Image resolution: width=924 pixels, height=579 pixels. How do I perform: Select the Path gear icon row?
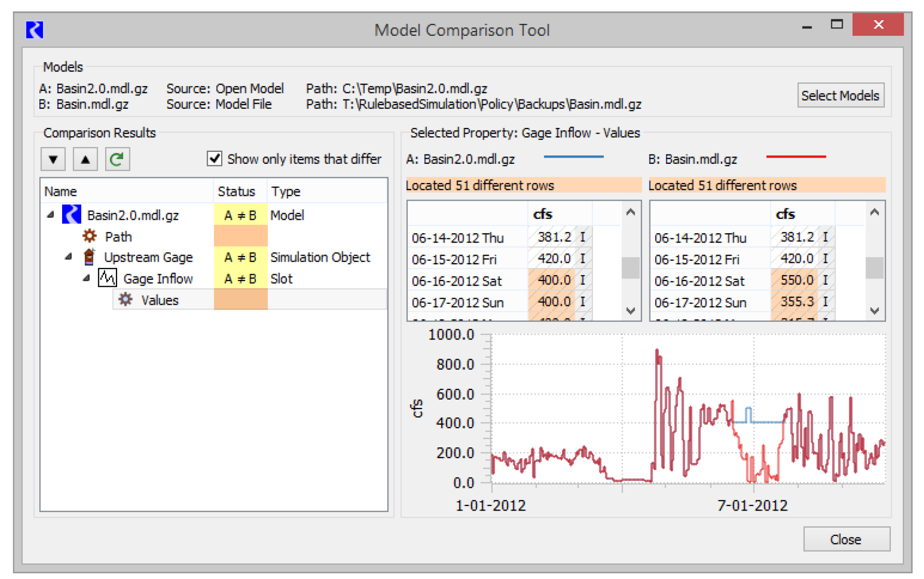(x=90, y=236)
